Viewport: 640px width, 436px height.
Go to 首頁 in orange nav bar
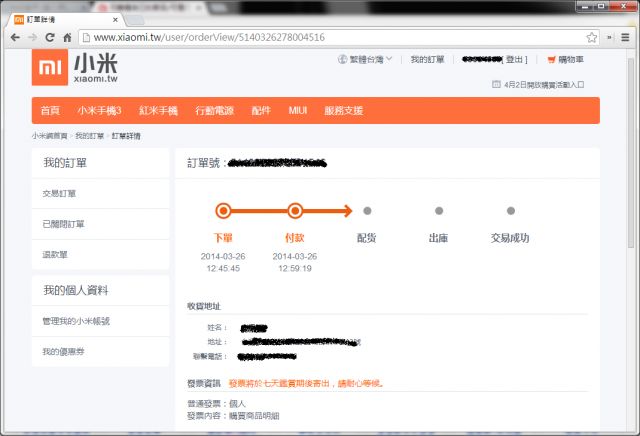coord(50,111)
